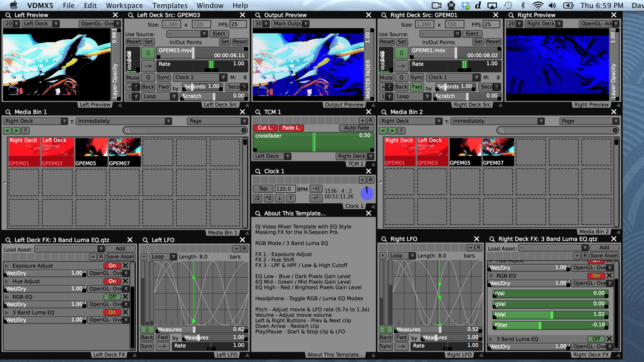Image resolution: width=644 pixels, height=362 pixels.
Task: Open the Wi-Fi status menu
Action: tap(538, 5)
